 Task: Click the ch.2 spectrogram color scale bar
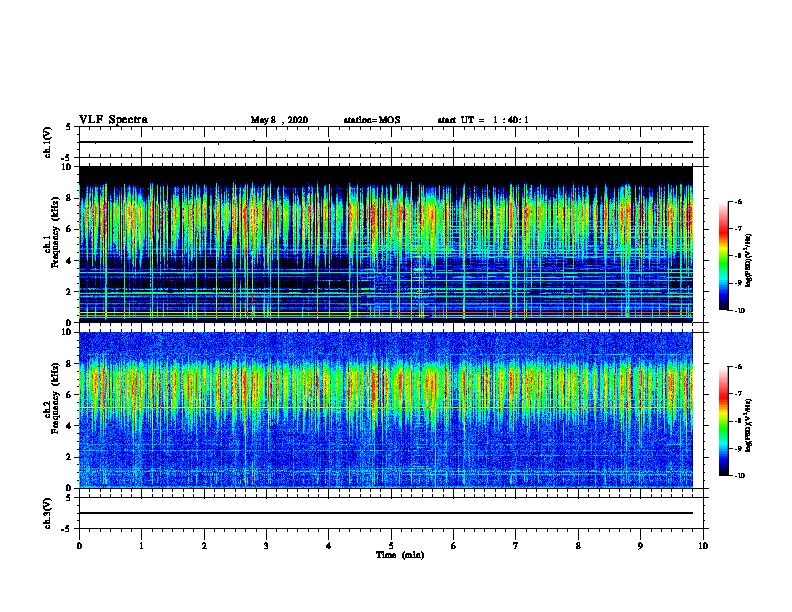click(x=723, y=421)
